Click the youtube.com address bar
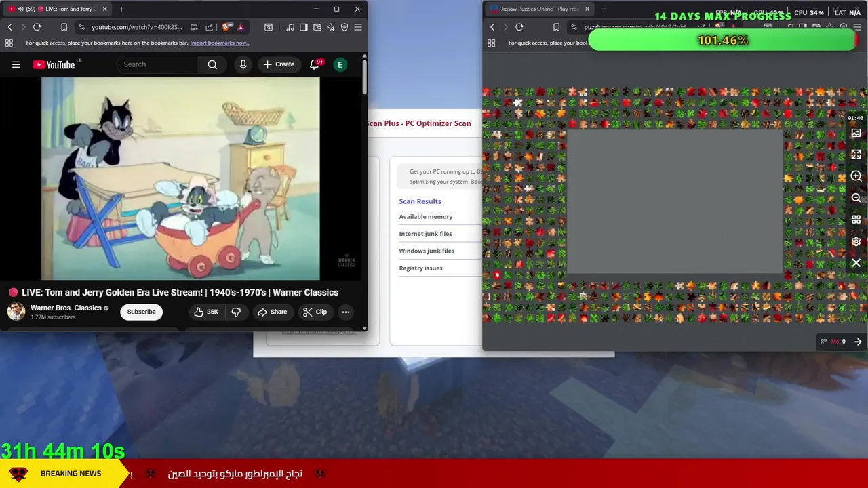This screenshot has width=868, height=488. 136,27
